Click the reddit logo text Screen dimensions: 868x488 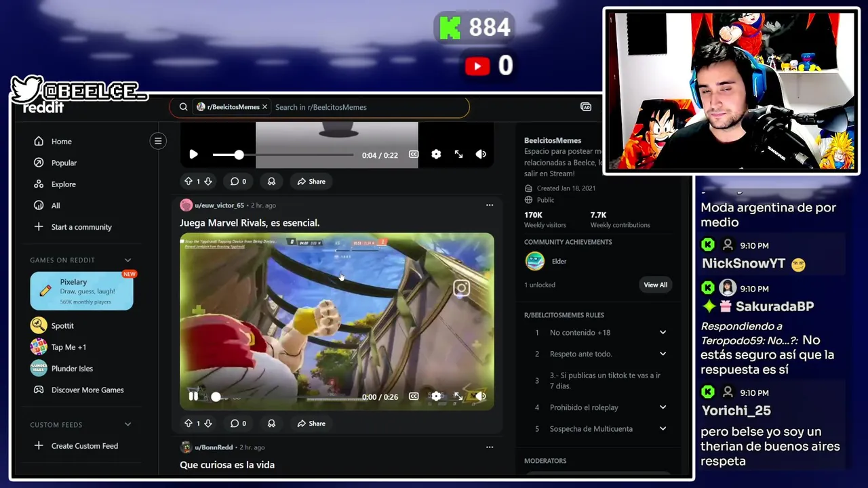(x=43, y=108)
